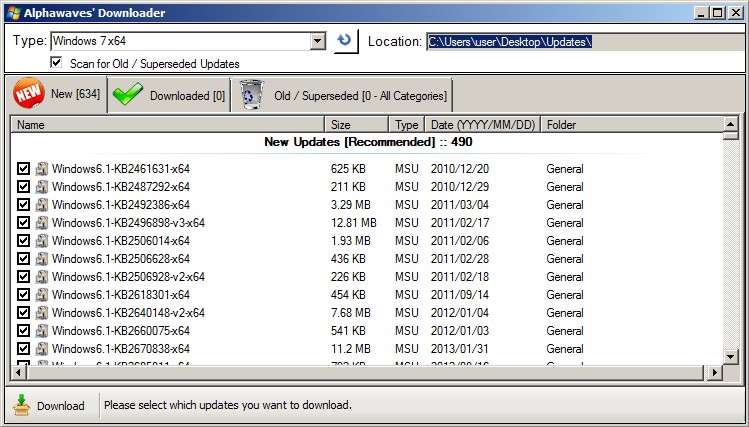Screen dimensions: 749x427
Task: Sort list by Type column header
Action: 407,125
